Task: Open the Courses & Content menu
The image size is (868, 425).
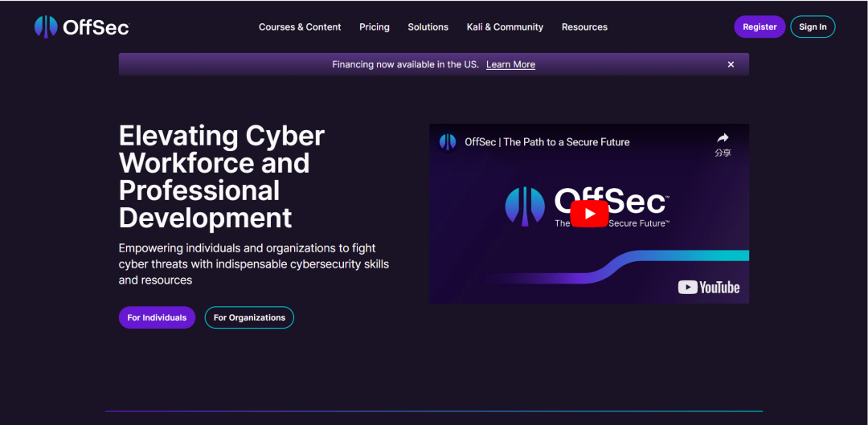Action: (x=300, y=27)
